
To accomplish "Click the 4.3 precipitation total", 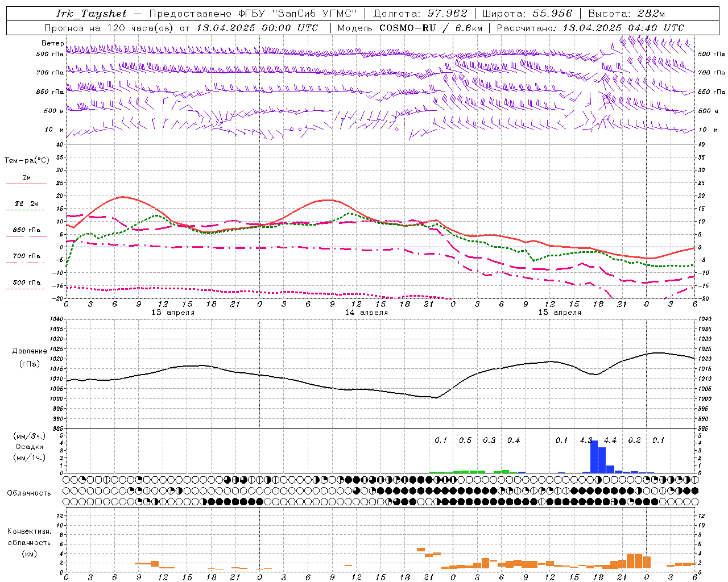I will click(586, 440).
